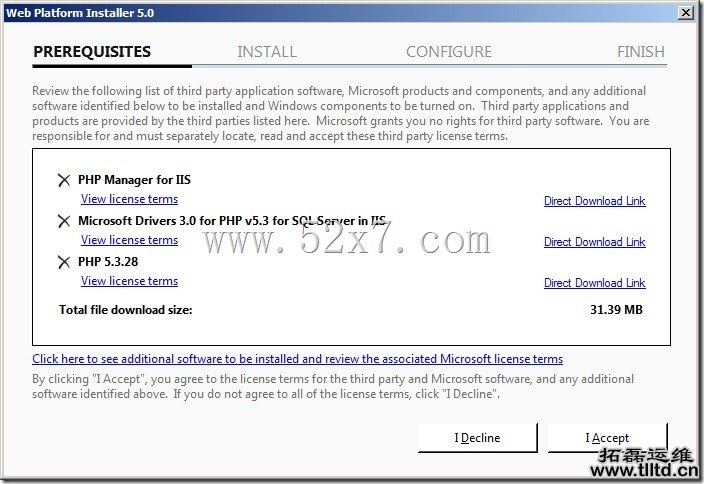View license terms for PHP Manager for IIS
The height and width of the screenshot is (484, 704).
pyautogui.click(x=129, y=199)
